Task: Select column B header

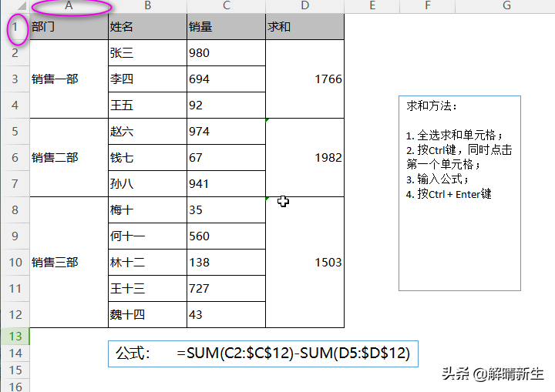Action: (147, 6)
